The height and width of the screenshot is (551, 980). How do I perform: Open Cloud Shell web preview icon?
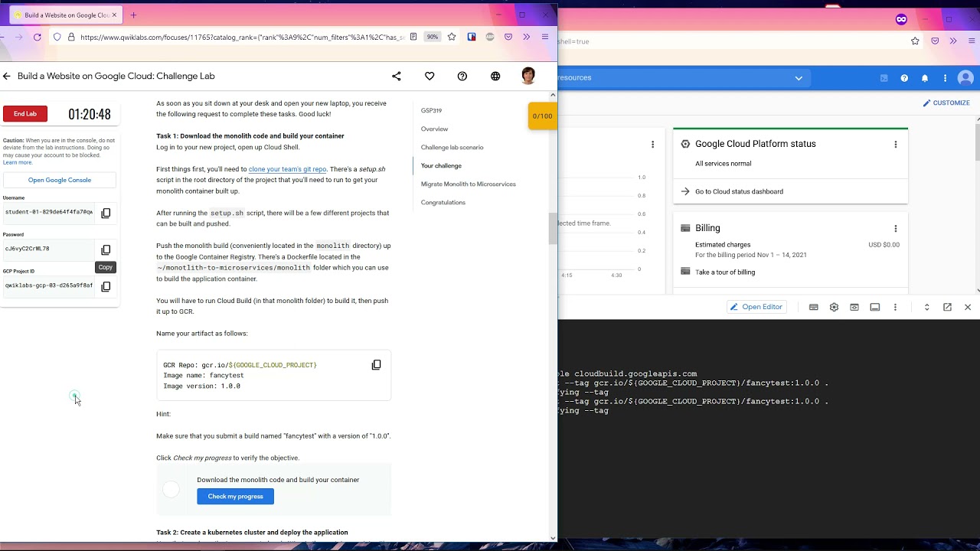(x=854, y=307)
